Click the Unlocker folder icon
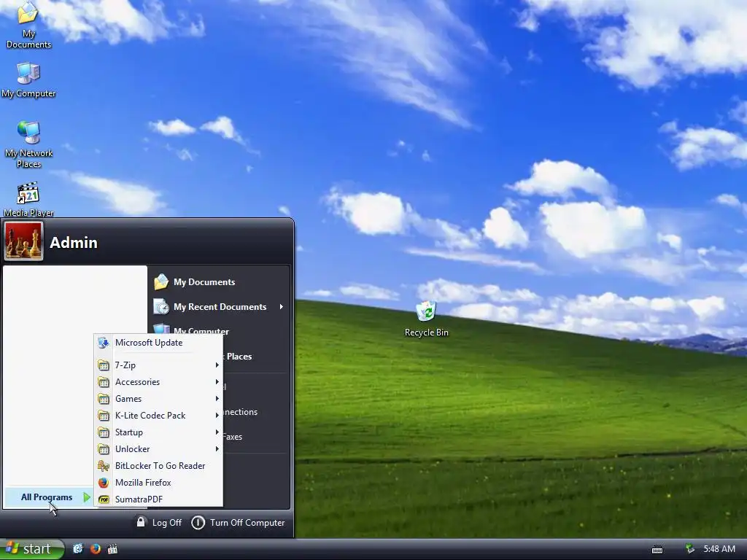The image size is (747, 560). pos(104,448)
